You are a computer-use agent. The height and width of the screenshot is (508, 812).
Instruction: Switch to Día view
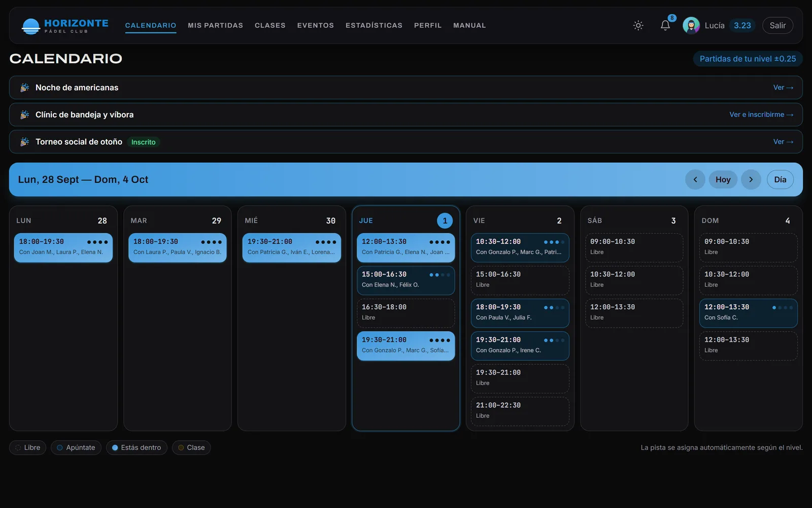click(x=781, y=179)
